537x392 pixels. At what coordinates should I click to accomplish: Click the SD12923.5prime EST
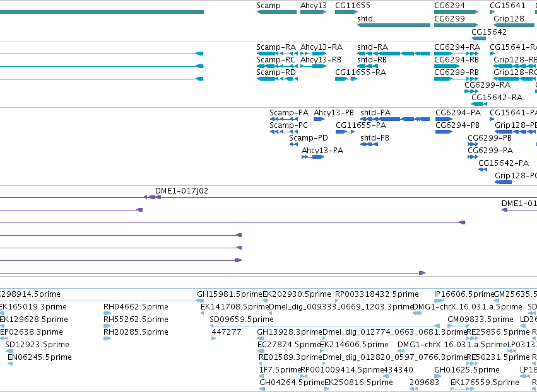click(x=9, y=351)
